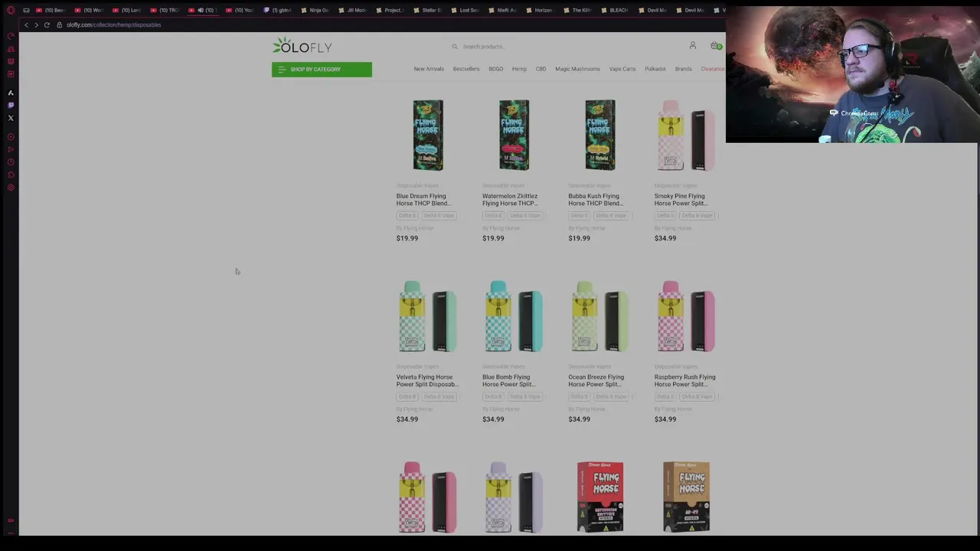Go back with browser back arrow

tap(26, 25)
